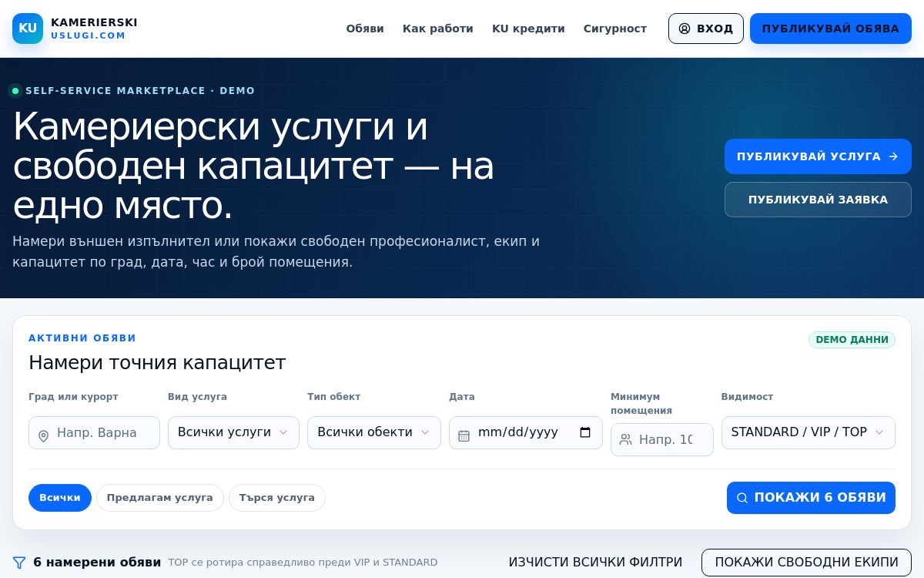Open the Всички услуги dropdown
This screenshot has height=578, width=924.
click(x=233, y=432)
